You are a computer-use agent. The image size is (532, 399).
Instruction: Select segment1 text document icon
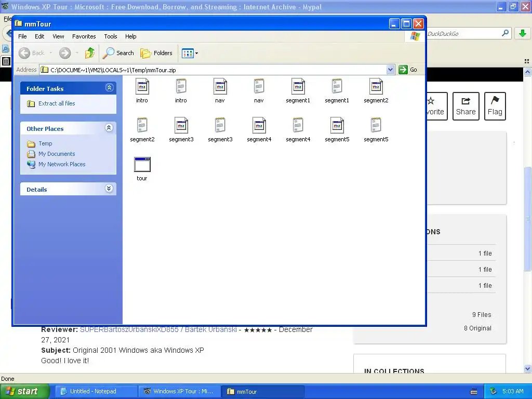(337, 87)
